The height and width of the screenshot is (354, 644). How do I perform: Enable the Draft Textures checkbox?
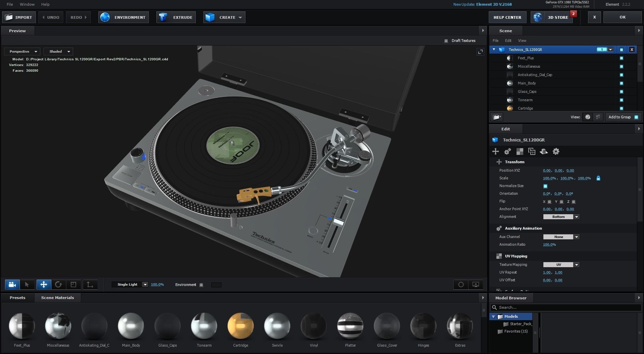[446, 41]
